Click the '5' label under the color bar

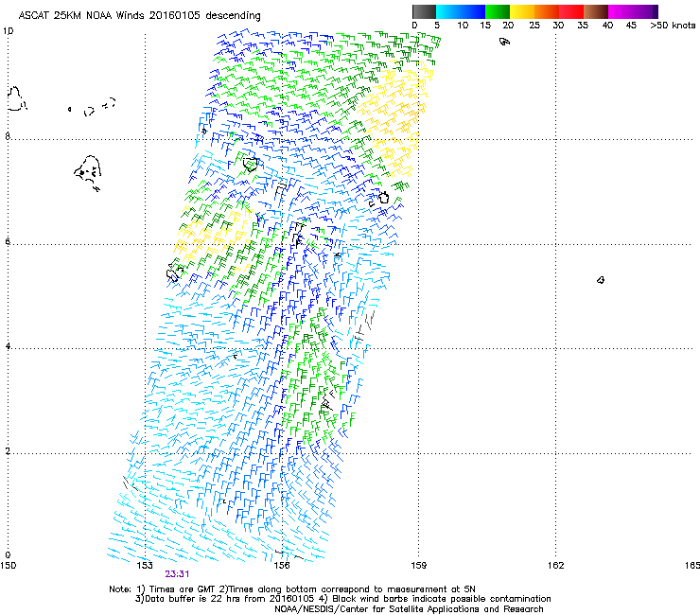pos(437,25)
